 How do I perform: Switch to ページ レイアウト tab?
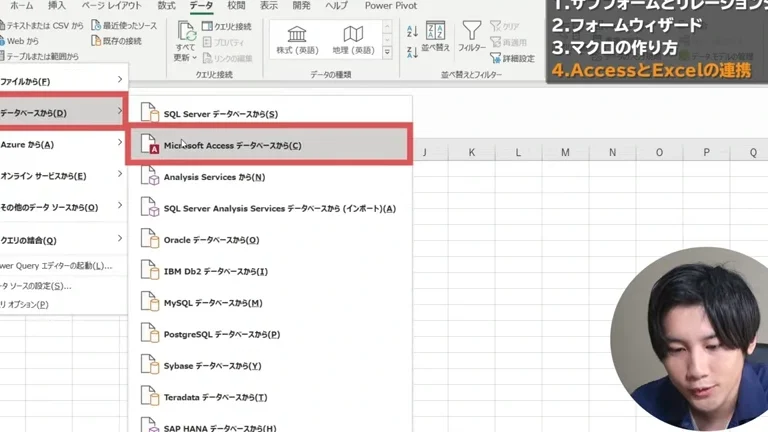coord(111,6)
